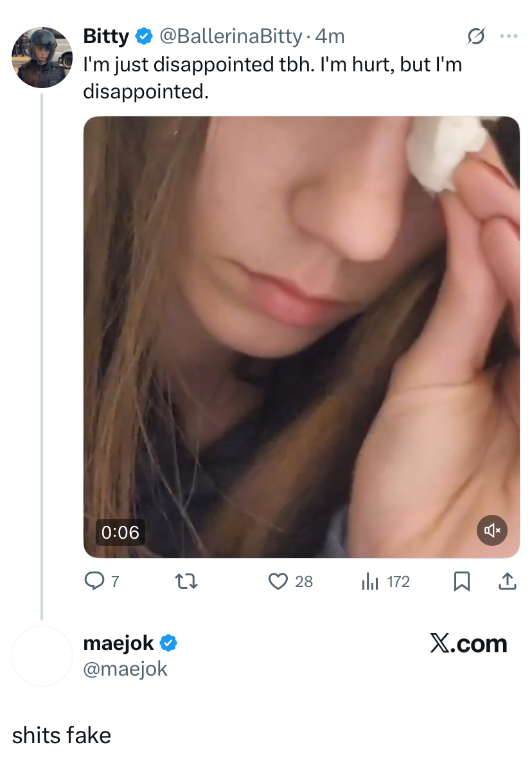Open the @BallerinaBitty handle link
This screenshot has width=532, height=765.
tap(229, 37)
